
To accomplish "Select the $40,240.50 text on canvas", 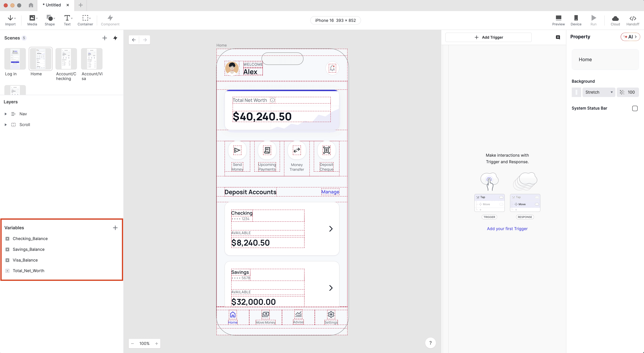I will coord(262,116).
